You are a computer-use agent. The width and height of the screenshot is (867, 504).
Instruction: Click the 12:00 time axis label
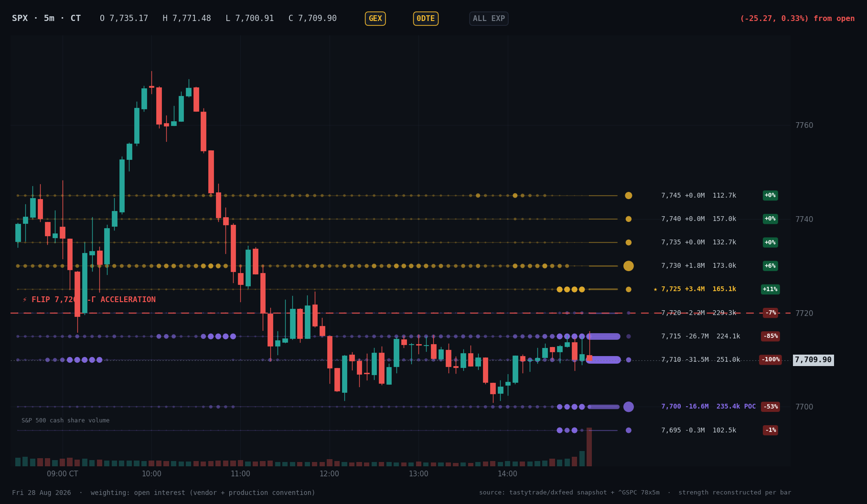point(329,474)
